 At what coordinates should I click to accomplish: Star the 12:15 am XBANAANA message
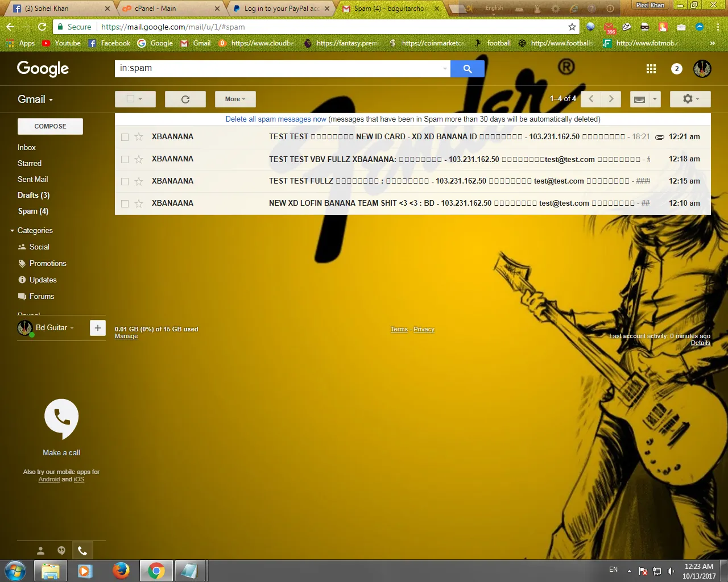139,181
